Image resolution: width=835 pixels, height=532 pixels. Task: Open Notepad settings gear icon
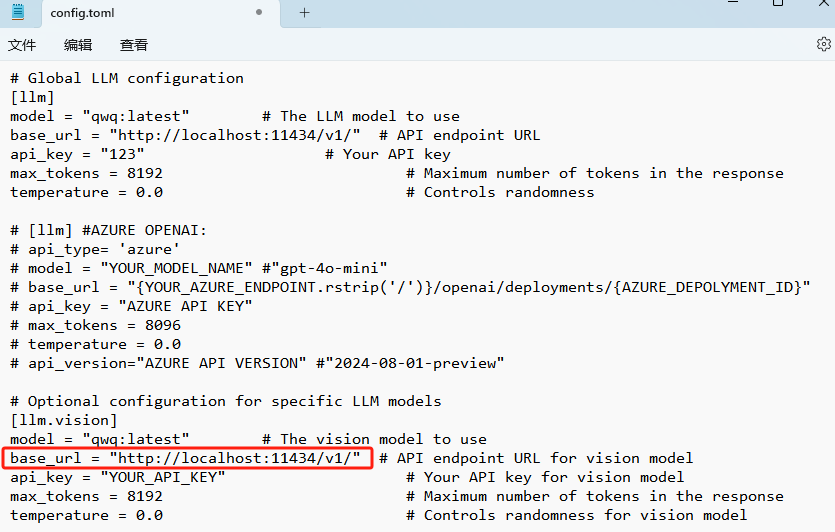coord(823,44)
